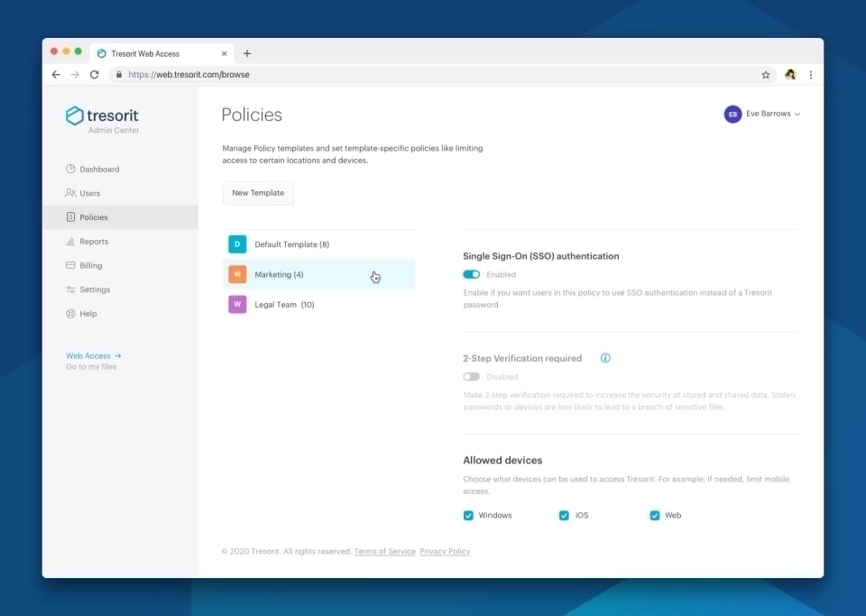Enable the 2-Step Verification toggle

[x=473, y=376]
